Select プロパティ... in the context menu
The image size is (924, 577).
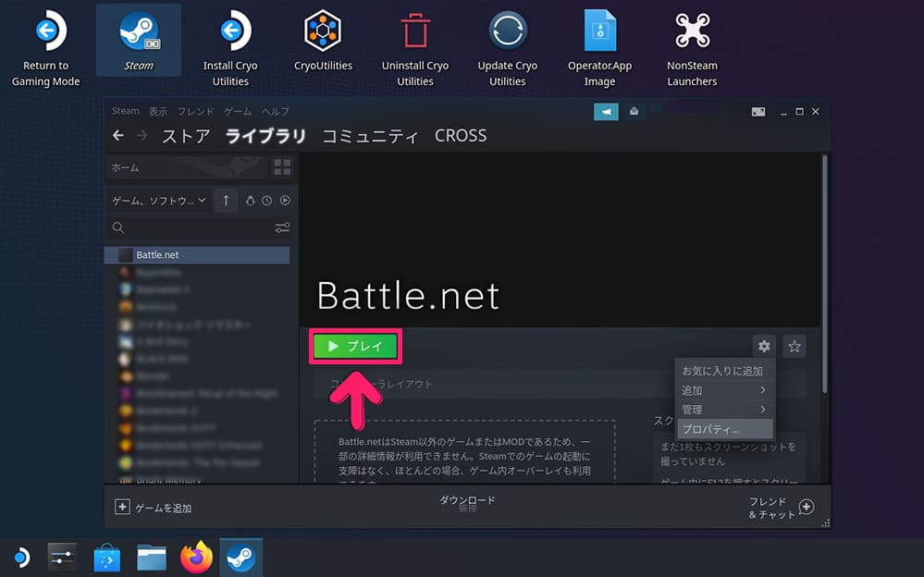pyautogui.click(x=724, y=429)
